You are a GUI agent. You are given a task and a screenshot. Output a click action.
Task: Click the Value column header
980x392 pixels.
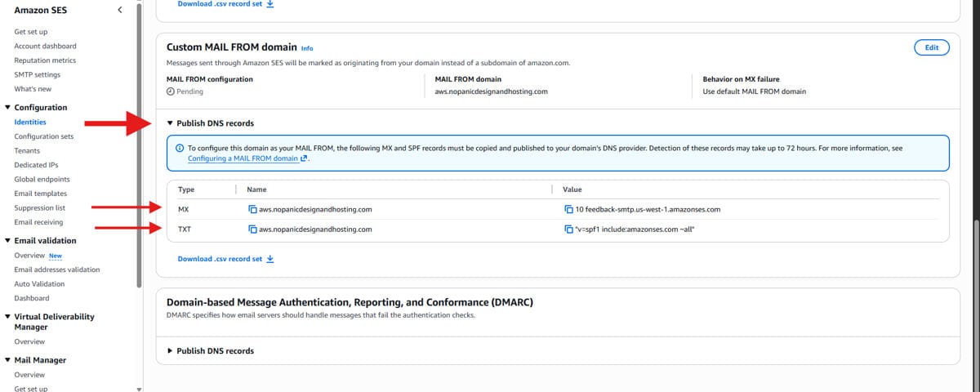point(572,189)
